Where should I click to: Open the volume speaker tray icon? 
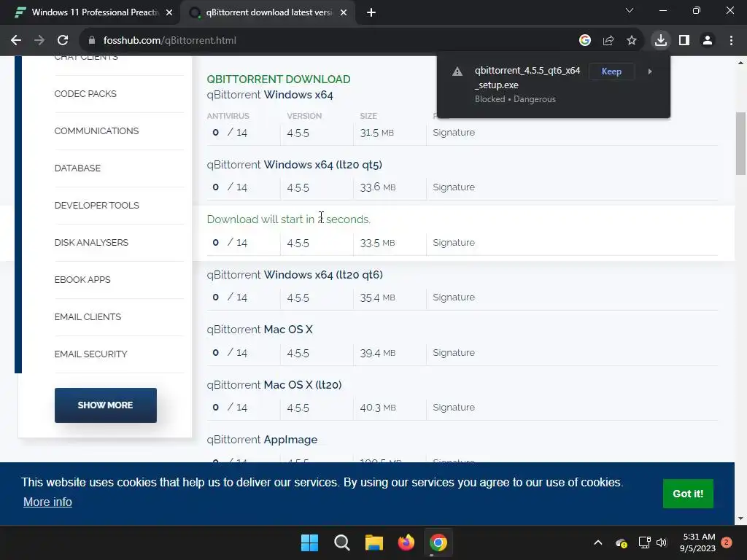click(662, 542)
